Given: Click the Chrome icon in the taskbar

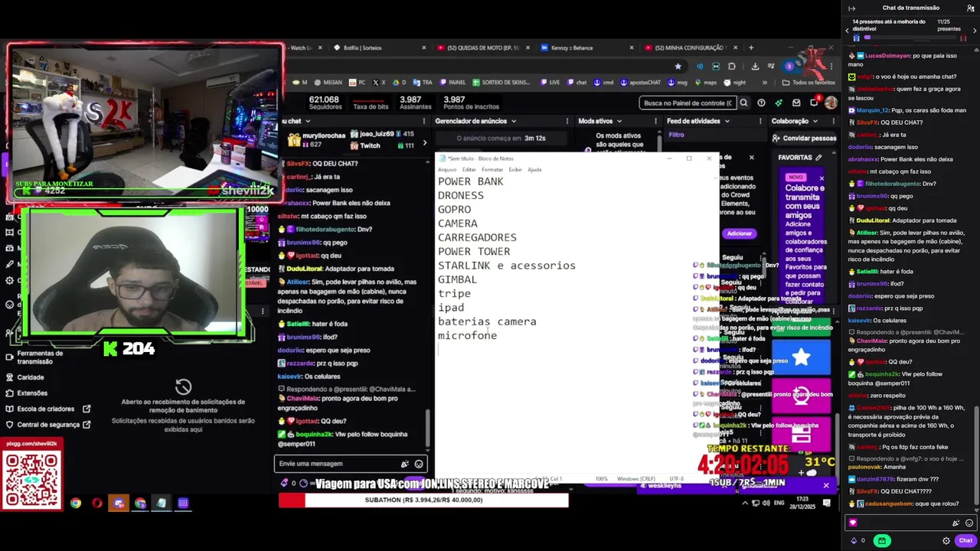Looking at the screenshot, I should pyautogui.click(x=76, y=503).
